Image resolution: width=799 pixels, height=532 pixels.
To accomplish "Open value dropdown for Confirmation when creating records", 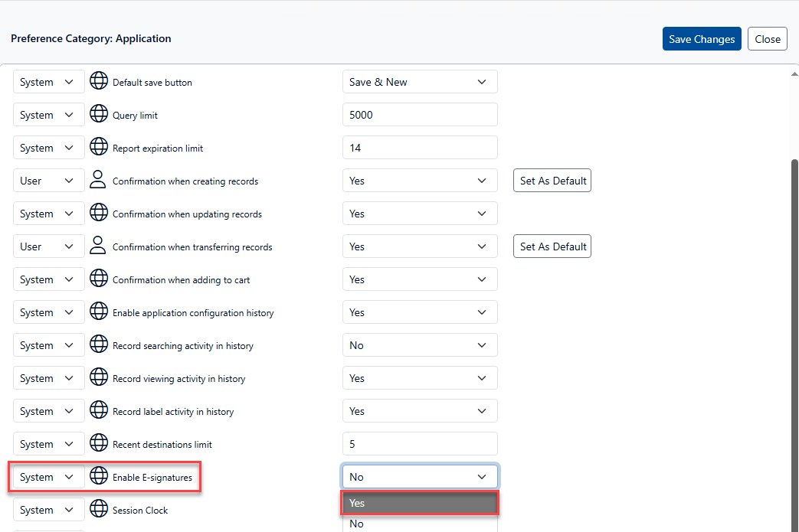I will 420,181.
